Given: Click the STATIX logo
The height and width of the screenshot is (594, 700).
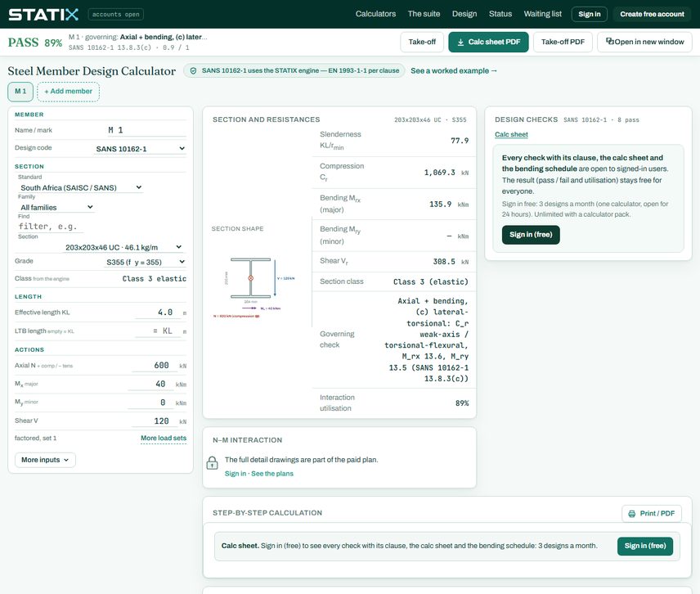Looking at the screenshot, I should click(x=43, y=14).
